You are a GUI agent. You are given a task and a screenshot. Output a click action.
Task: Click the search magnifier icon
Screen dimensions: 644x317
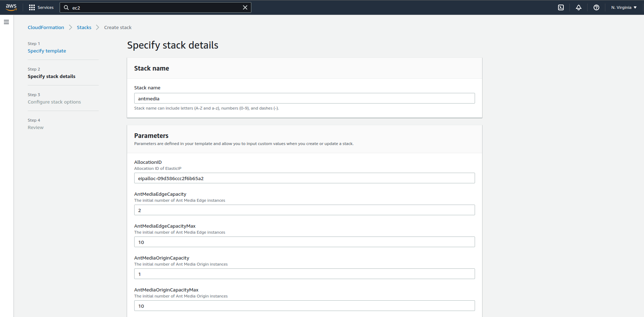(x=66, y=7)
